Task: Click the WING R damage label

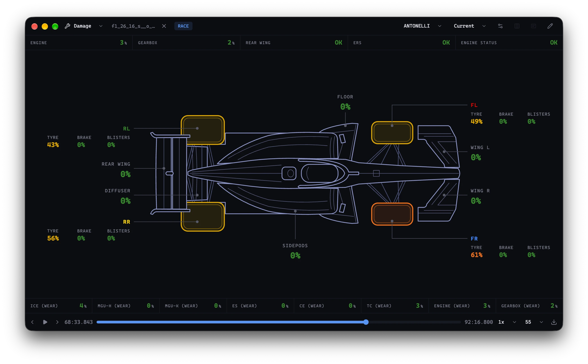Action: click(480, 191)
